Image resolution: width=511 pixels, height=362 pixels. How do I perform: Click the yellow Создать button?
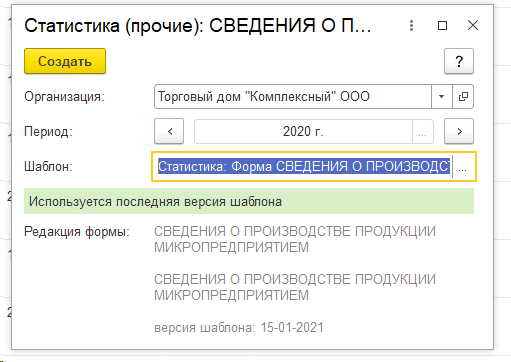click(x=65, y=61)
